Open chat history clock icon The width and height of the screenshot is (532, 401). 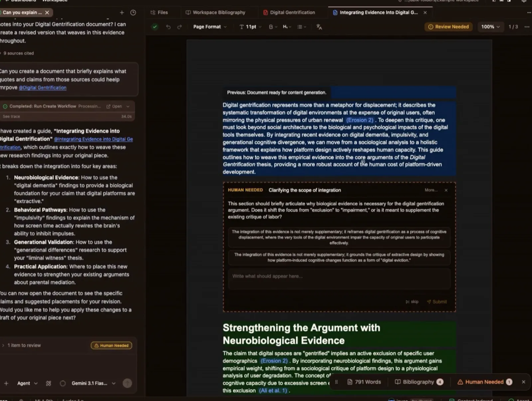[x=133, y=13]
